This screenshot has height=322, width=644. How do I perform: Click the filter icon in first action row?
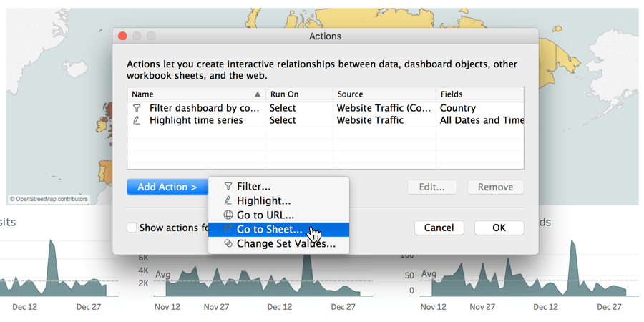(137, 109)
